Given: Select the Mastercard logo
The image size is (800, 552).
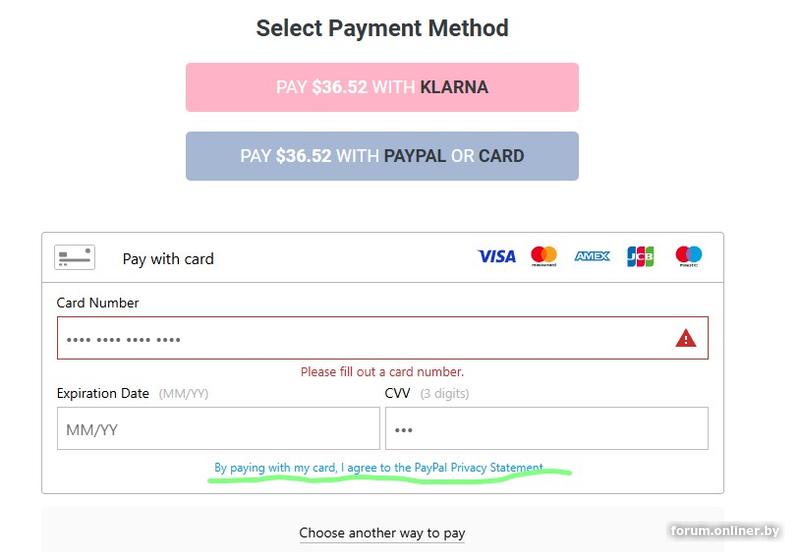Looking at the screenshot, I should pos(544,257).
